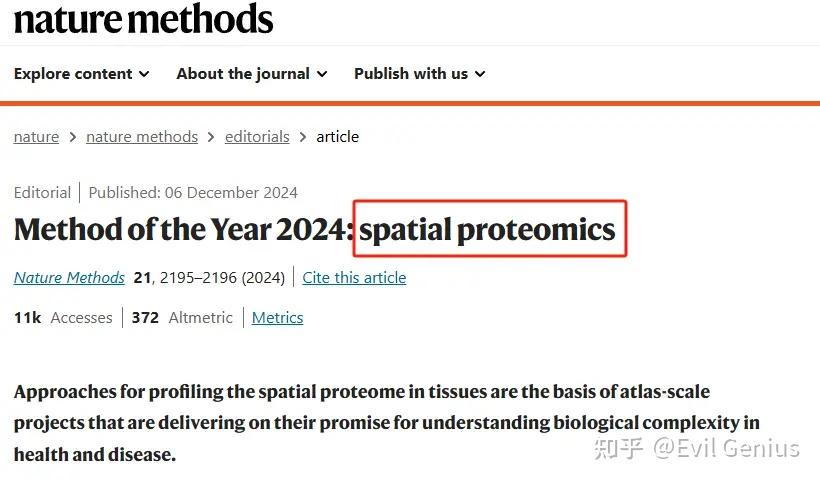Image resolution: width=820 pixels, height=481 pixels.
Task: Click the breadcrumb separator arrow after nature
Action: pyautogui.click(x=73, y=137)
